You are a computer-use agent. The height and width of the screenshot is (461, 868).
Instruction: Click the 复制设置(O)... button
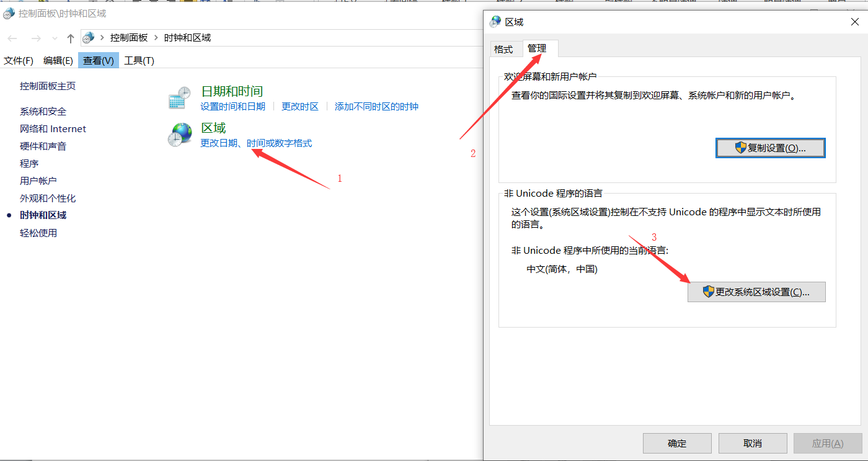click(770, 148)
